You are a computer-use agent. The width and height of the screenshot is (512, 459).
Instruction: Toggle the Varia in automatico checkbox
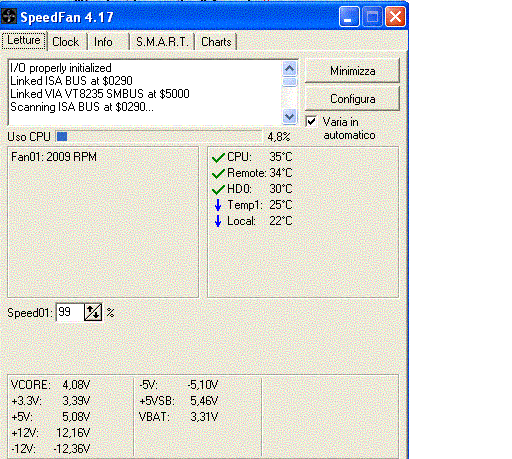point(311,121)
